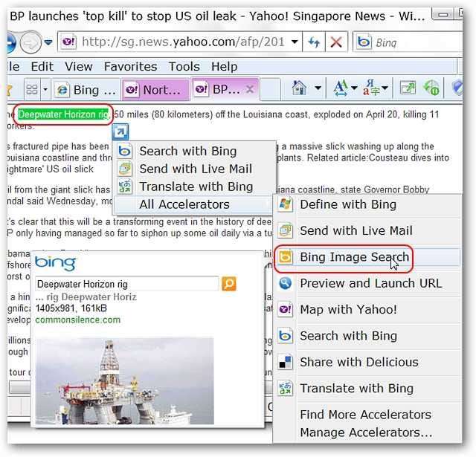476x457 pixels.
Task: Select the All Accelerators entry
Action: pos(194,204)
